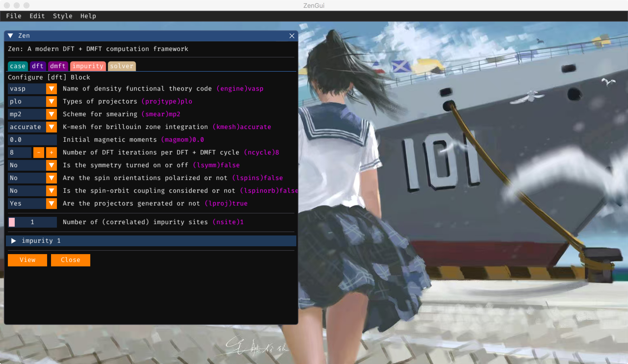This screenshot has width=628, height=364.
Task: Open the lsymm symmetry dropdown arrow
Action: [x=52, y=165]
